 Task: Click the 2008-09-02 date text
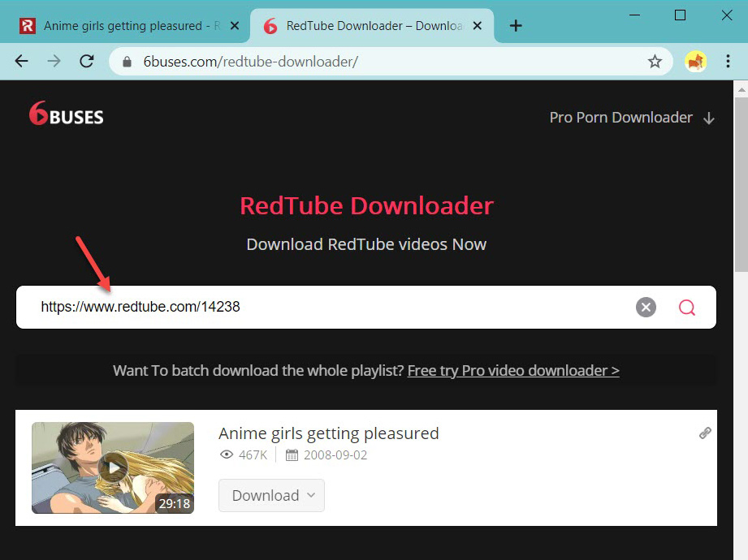coord(335,455)
